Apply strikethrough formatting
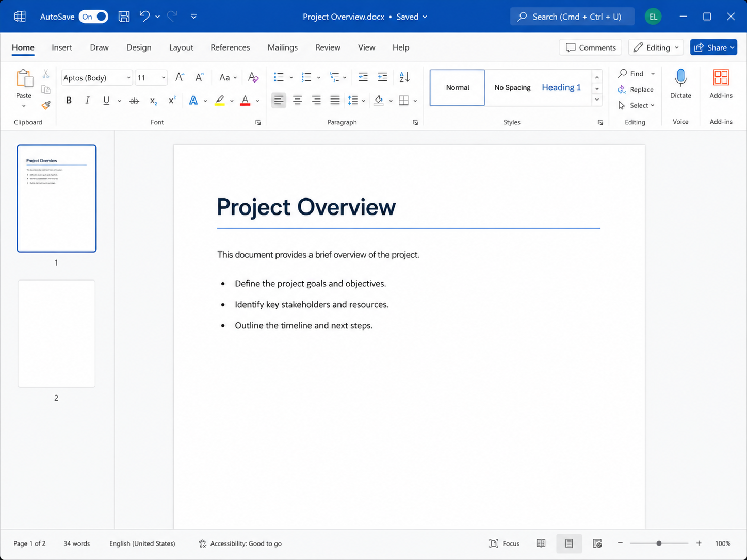 click(134, 101)
